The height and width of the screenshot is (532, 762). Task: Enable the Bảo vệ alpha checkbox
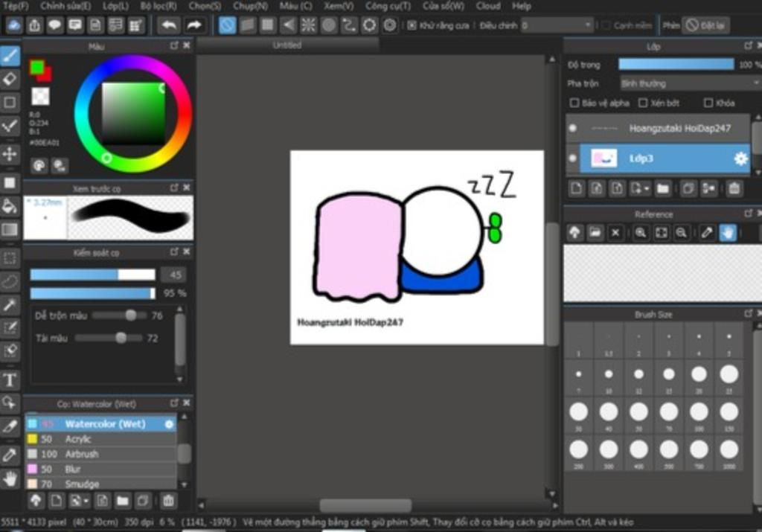coord(574,103)
